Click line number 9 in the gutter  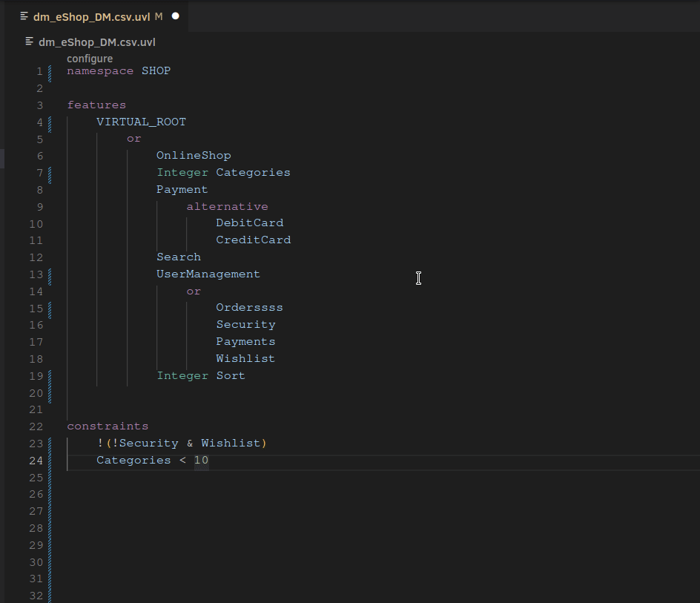coord(40,207)
